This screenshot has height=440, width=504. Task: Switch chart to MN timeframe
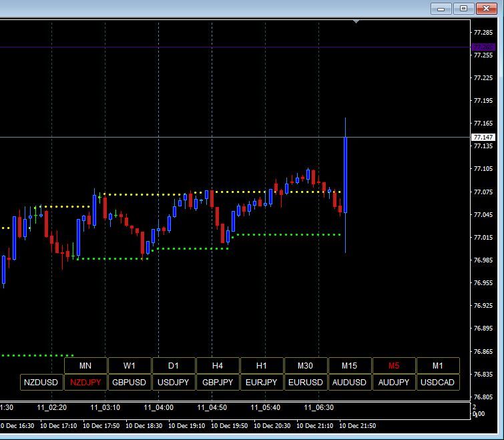85,365
